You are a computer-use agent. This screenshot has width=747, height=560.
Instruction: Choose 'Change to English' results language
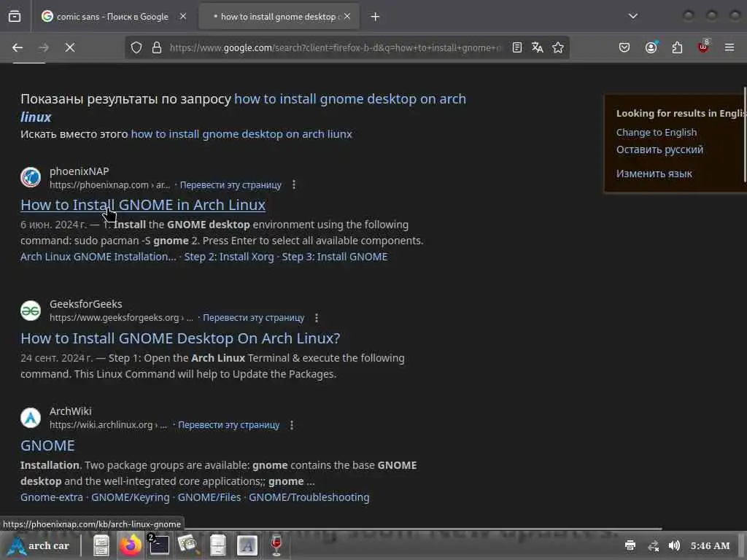[x=657, y=133]
